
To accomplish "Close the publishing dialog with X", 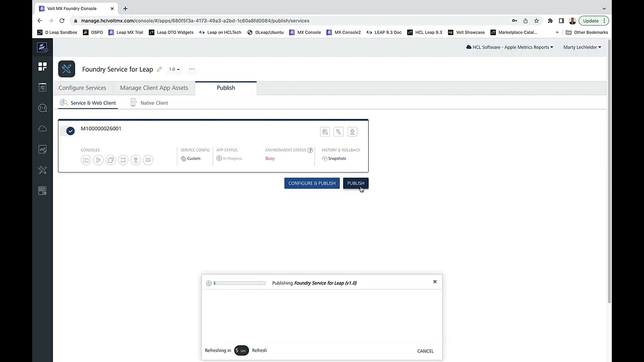I will [435, 282].
